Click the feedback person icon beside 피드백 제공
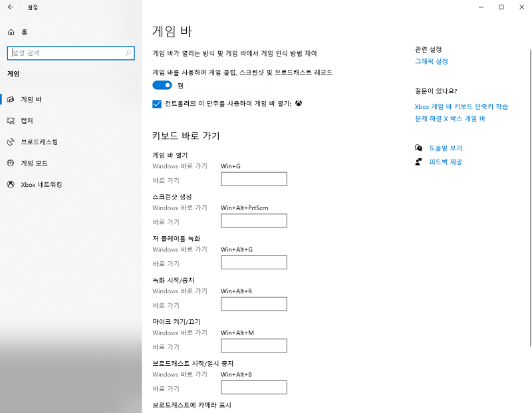The height and width of the screenshot is (413, 532). (x=418, y=162)
